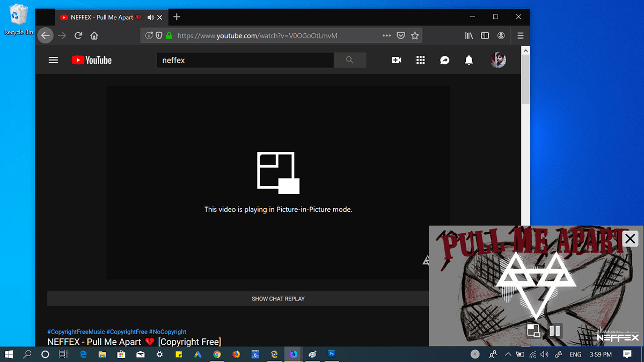Bookmark the page with the star icon
Image resolution: width=644 pixels, height=362 pixels.
click(x=415, y=35)
